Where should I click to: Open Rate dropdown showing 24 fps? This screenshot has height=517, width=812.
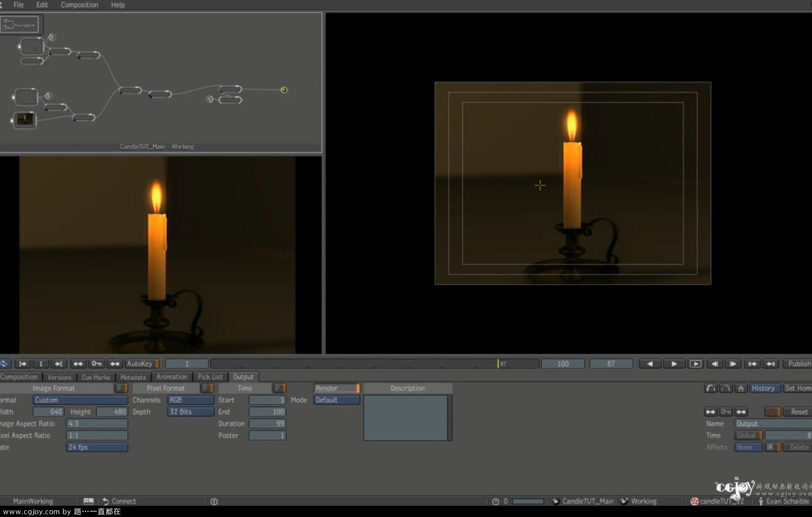(97, 447)
